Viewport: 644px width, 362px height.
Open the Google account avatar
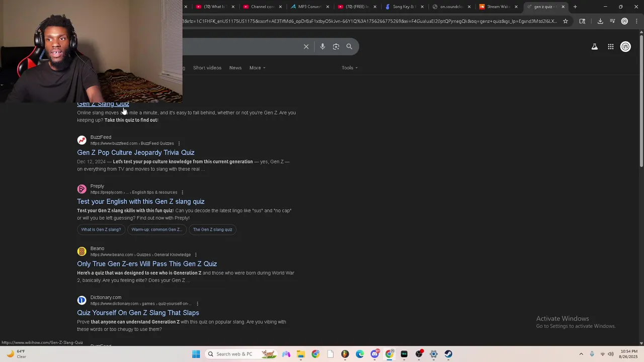coord(625,47)
